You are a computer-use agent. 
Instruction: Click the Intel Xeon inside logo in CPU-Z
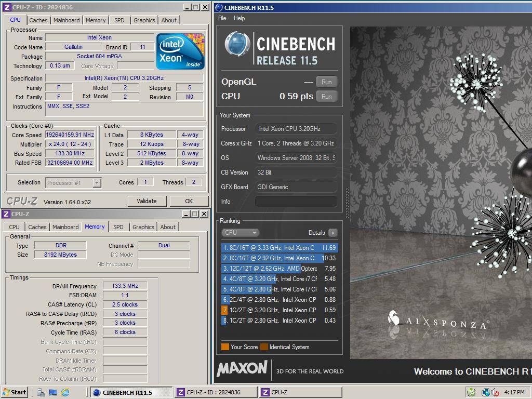(180, 51)
